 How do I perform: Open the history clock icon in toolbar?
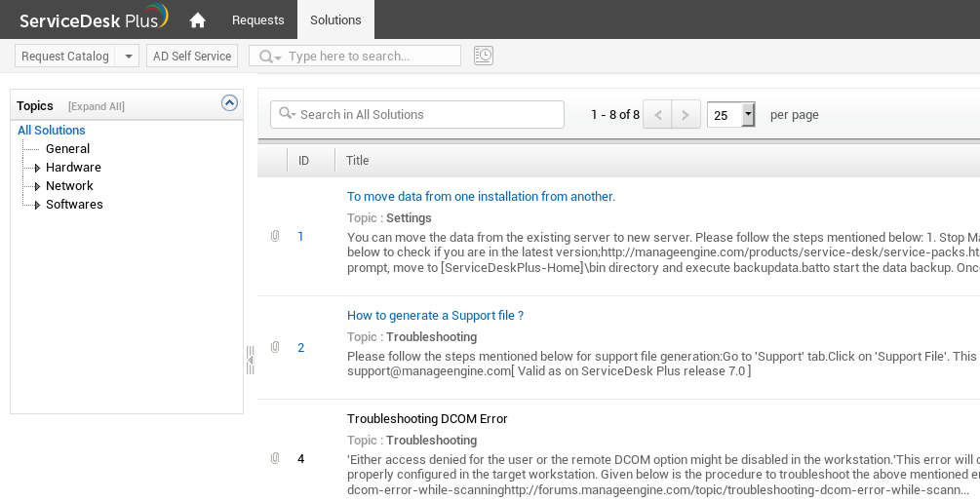(x=484, y=56)
